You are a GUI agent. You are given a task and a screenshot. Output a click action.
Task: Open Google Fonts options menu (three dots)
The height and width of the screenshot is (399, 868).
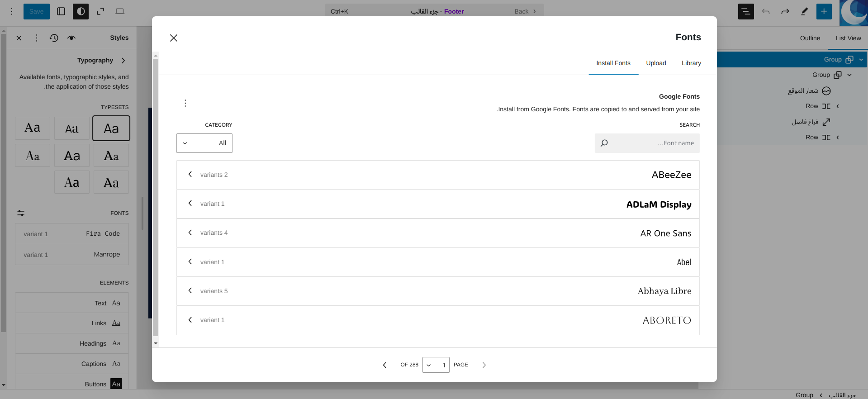tap(185, 103)
